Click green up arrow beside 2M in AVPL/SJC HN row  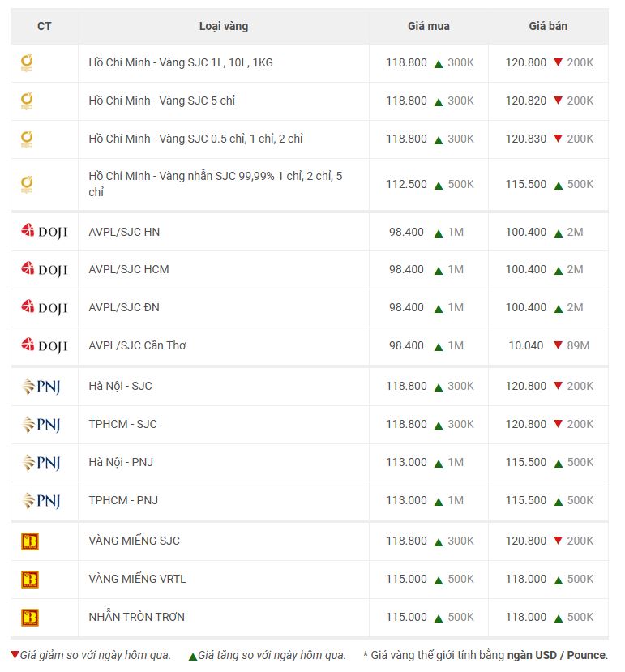559,233
